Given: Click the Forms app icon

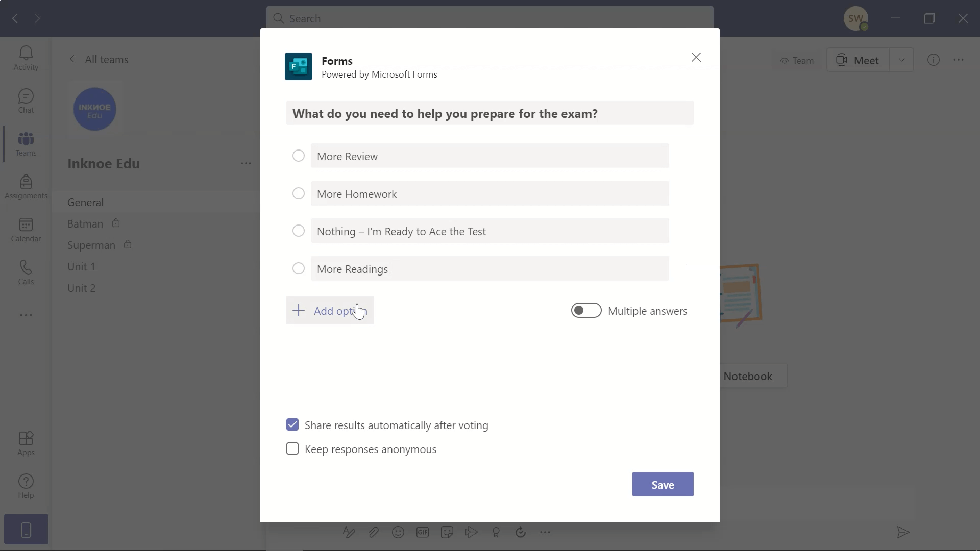Looking at the screenshot, I should tap(298, 66).
